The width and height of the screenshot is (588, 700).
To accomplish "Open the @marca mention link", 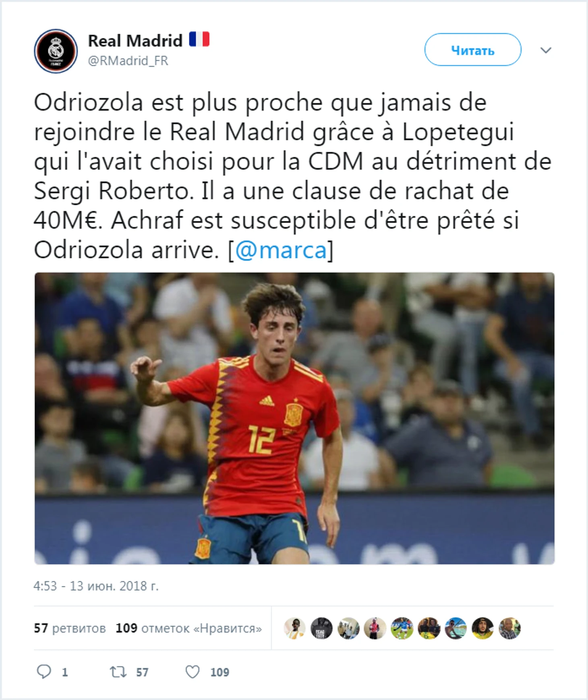I will [x=281, y=250].
